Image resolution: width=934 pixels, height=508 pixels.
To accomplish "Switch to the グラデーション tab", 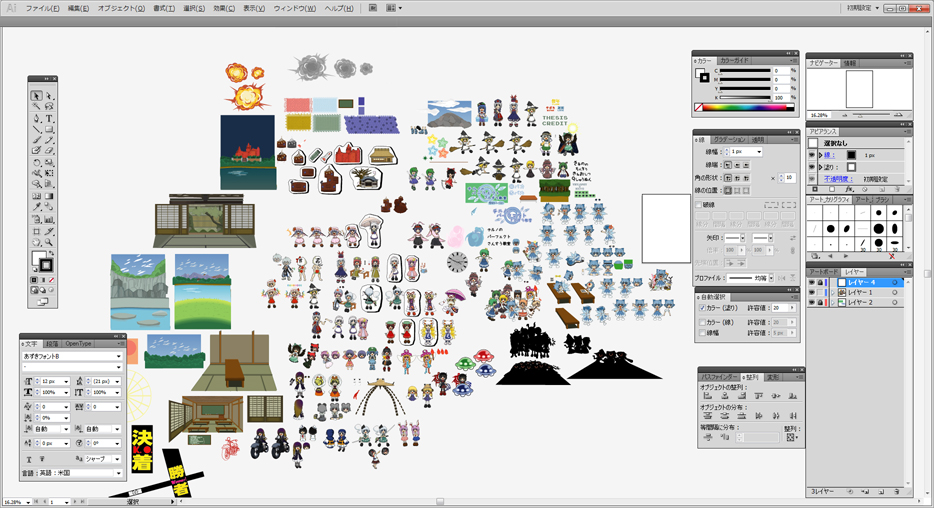I will coord(729,139).
